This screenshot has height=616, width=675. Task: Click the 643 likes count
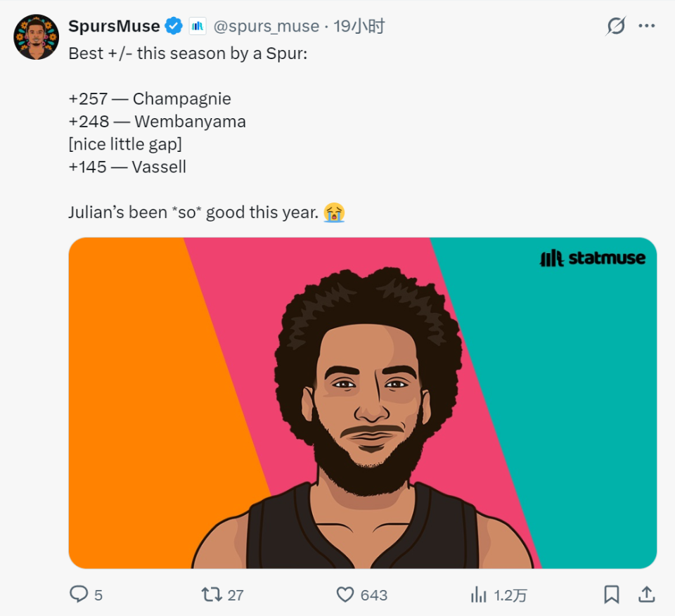[374, 596]
